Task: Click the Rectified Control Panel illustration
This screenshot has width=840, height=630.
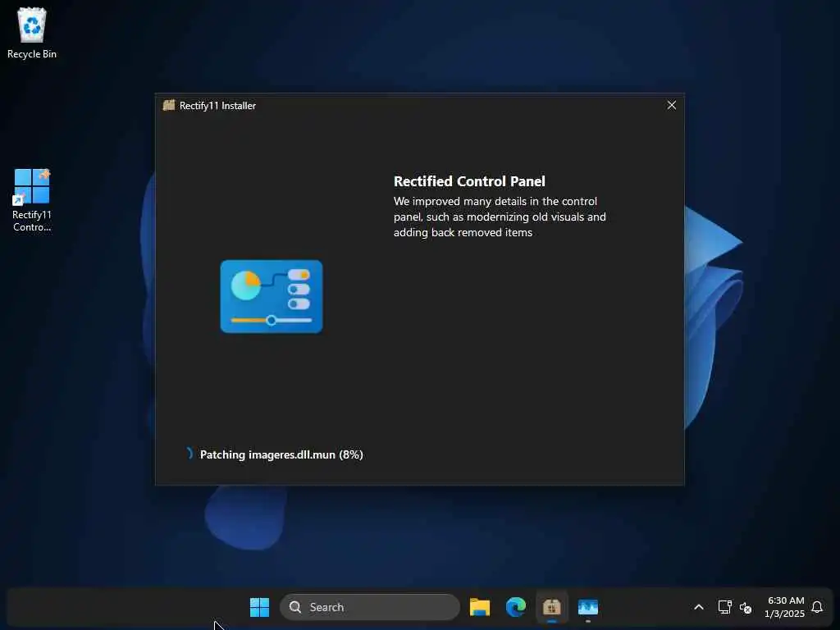Action: (x=272, y=296)
